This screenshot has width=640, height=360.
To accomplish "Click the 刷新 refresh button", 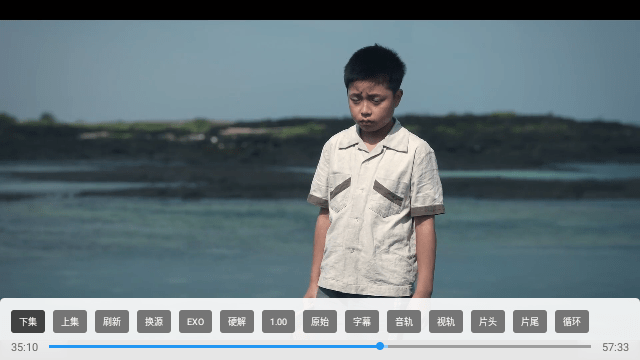I will pyautogui.click(x=112, y=322).
